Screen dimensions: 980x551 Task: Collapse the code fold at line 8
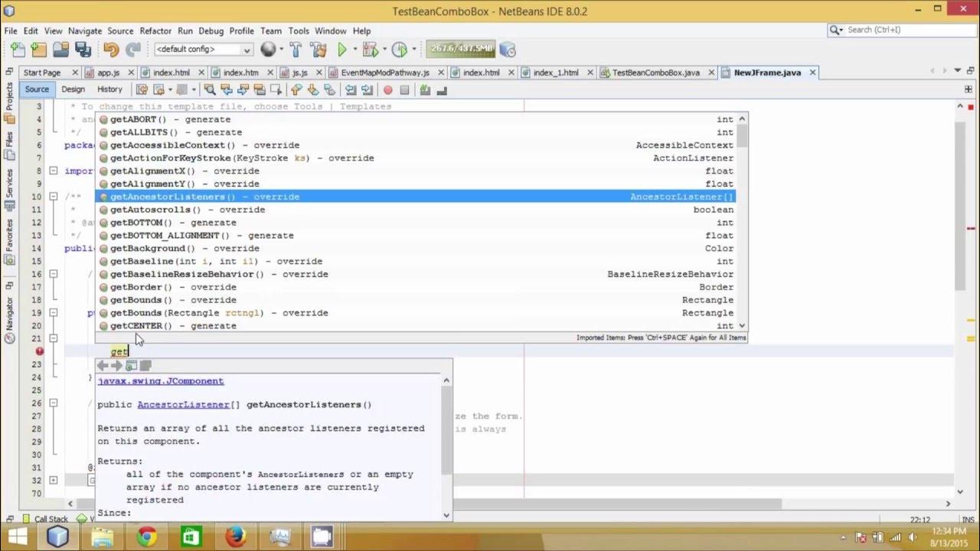[x=54, y=171]
